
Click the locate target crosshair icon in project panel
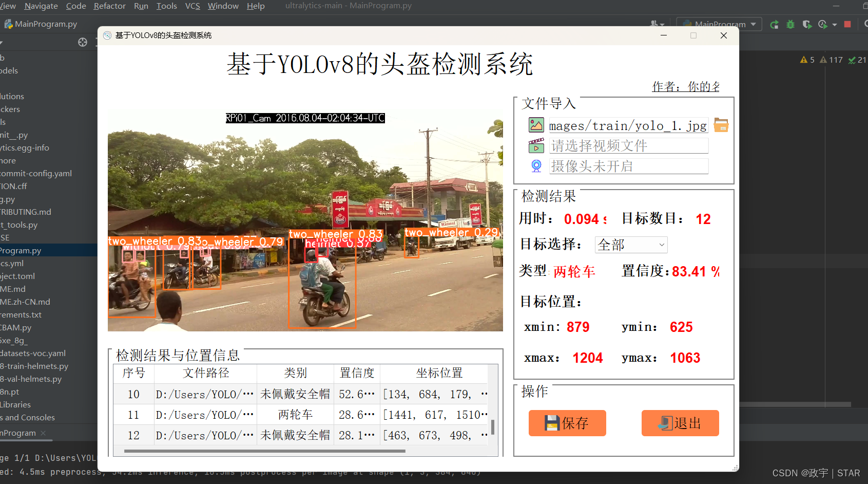[83, 42]
